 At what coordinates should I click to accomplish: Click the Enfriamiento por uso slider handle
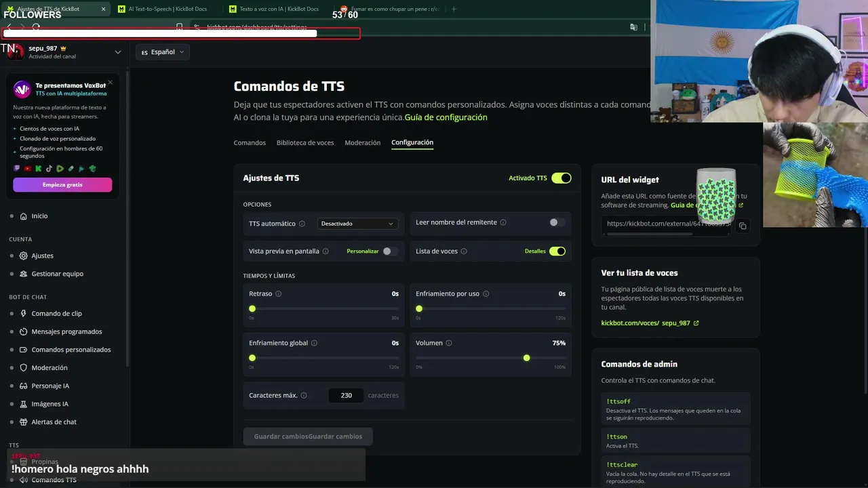[x=419, y=308]
